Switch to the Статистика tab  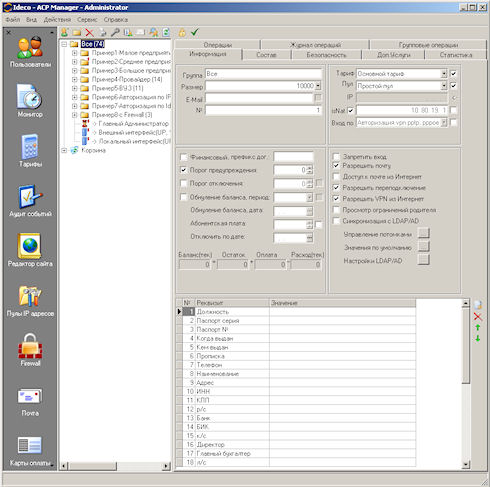coord(456,55)
